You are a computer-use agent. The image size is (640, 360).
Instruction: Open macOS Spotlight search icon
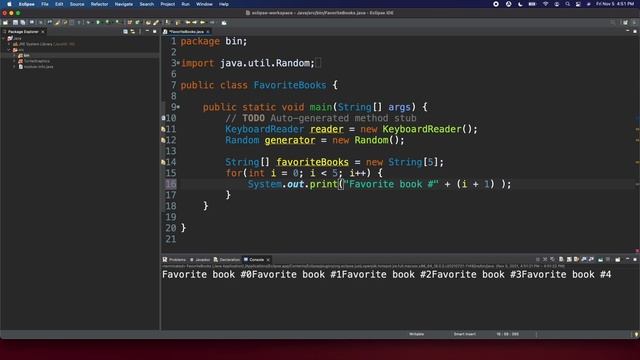point(567,4)
